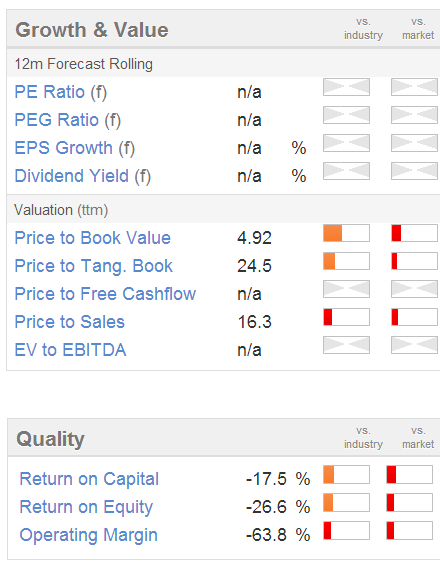Open Dividend Yield (f) definition

click(83, 176)
